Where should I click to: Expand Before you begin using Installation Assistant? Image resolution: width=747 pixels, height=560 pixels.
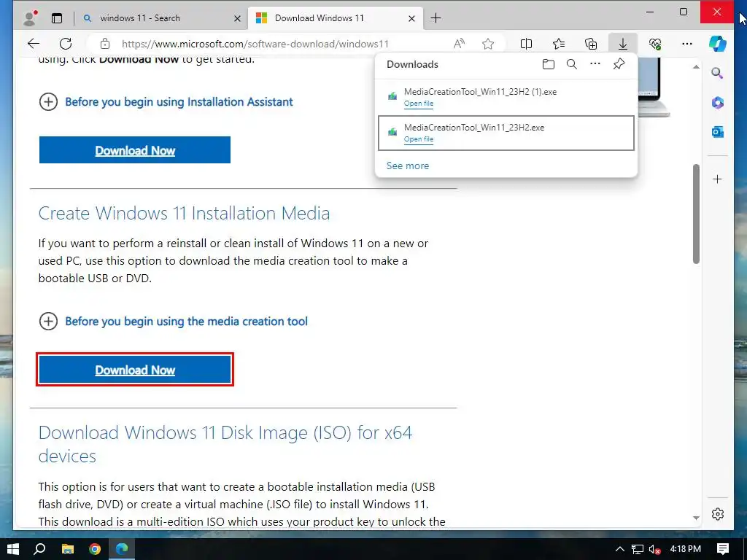pyautogui.click(x=166, y=102)
